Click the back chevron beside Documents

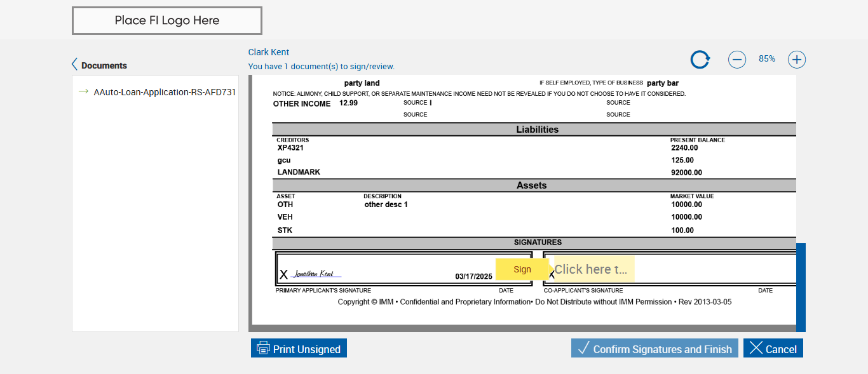[x=75, y=65]
